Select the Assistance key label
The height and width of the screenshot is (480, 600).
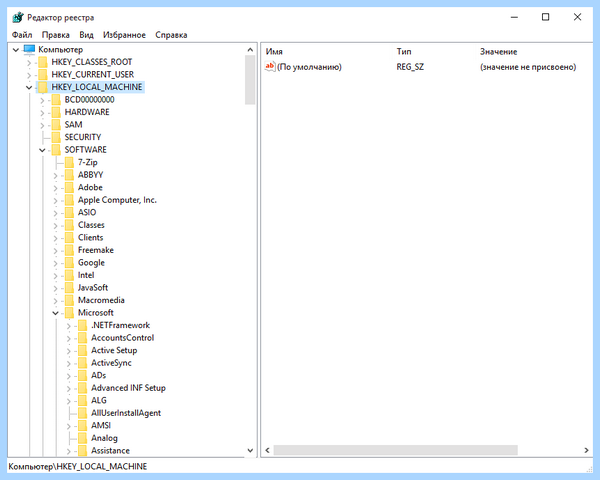click(111, 451)
